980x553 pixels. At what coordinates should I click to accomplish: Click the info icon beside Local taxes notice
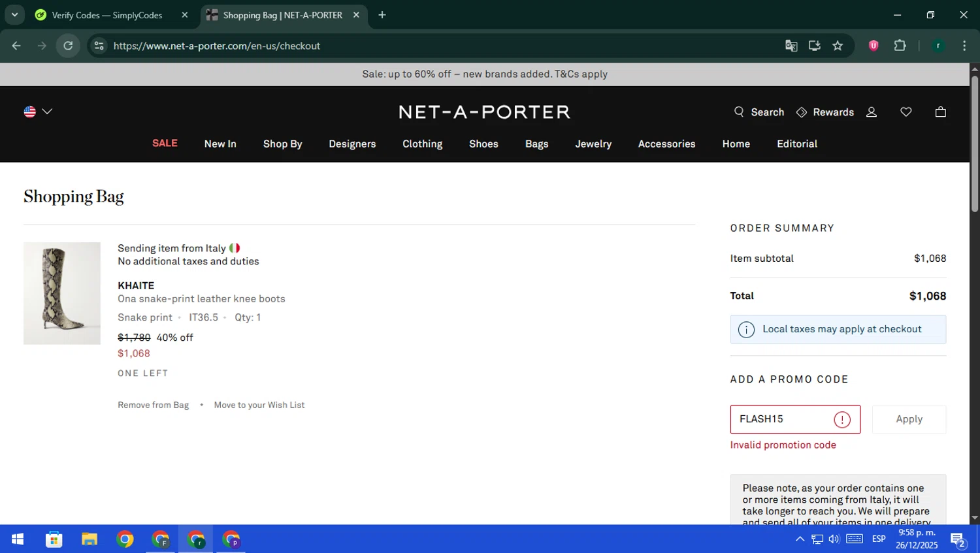pos(746,330)
